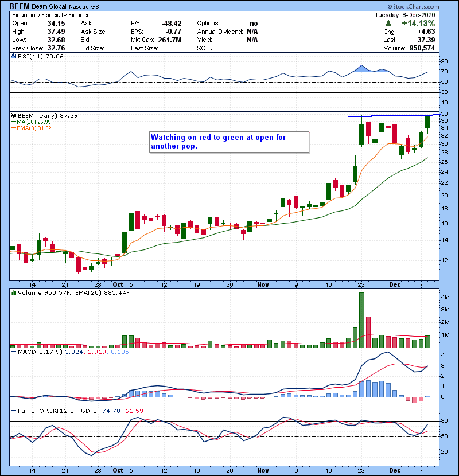Image resolution: width=459 pixels, height=476 pixels.
Task: Click the 'MACD(8,17,9)' panel label
Action: coord(40,352)
